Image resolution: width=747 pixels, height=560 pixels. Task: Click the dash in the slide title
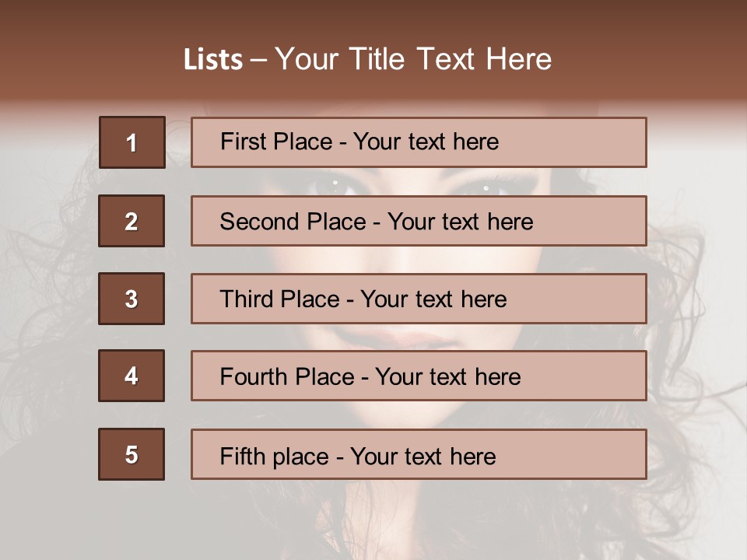258,60
